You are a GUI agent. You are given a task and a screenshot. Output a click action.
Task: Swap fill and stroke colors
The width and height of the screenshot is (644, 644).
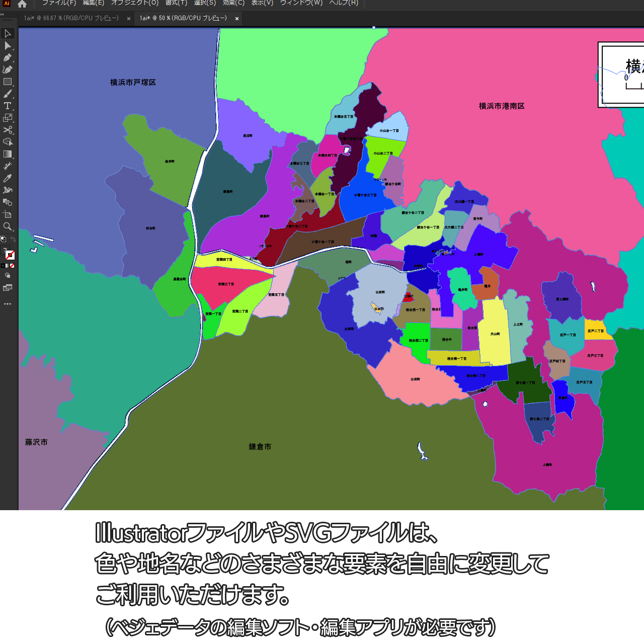pyautogui.click(x=13, y=239)
